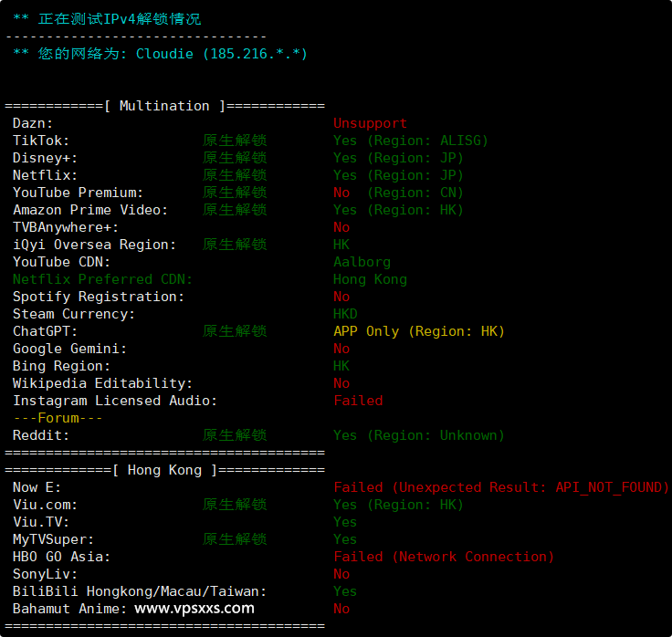Click 'Viu.com:' label

(x=45, y=505)
